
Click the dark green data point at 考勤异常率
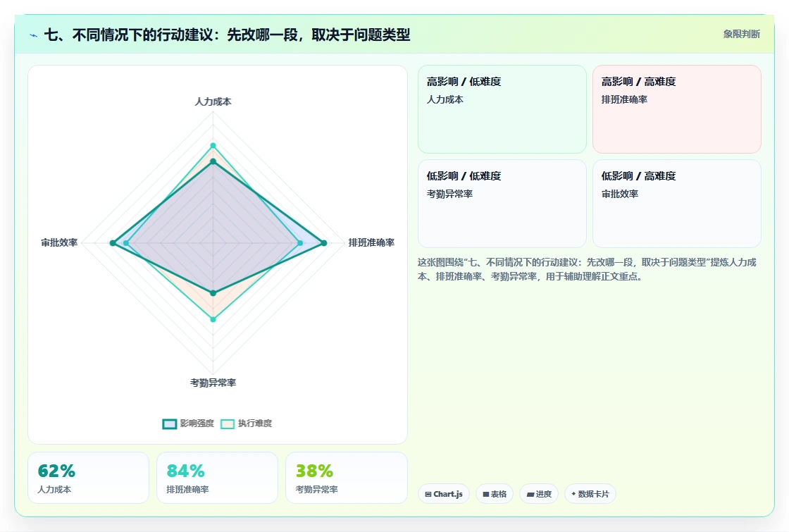tap(213, 293)
